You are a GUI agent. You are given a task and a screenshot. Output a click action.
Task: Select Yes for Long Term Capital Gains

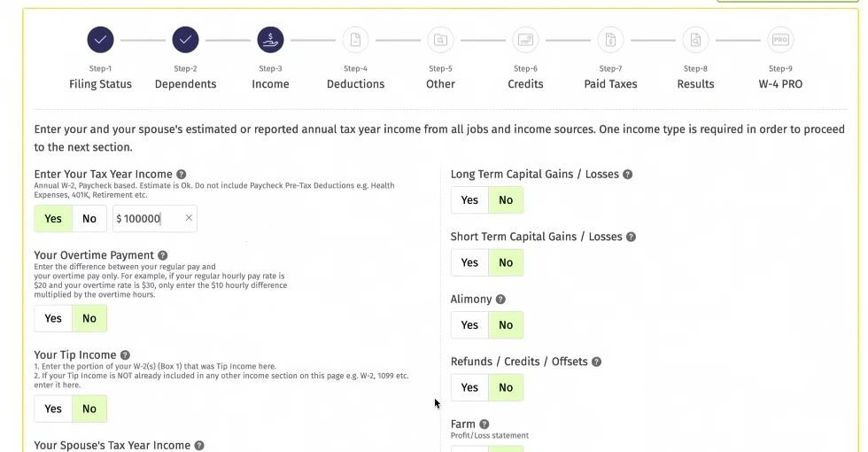[x=469, y=200]
